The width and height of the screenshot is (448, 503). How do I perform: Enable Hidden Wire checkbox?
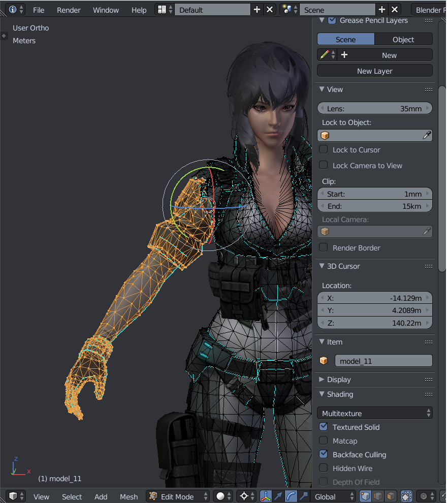click(x=323, y=468)
